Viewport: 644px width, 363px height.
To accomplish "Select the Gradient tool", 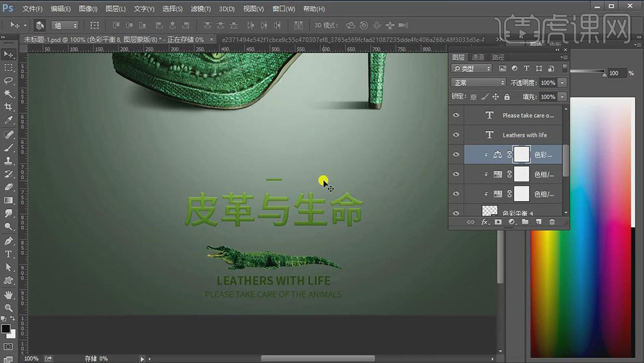I will point(8,200).
